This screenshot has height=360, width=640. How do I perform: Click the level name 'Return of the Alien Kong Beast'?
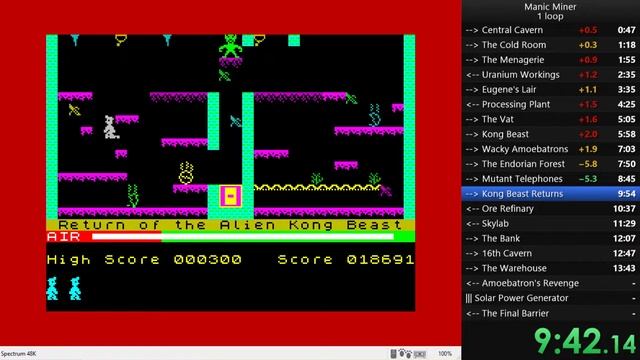click(230, 225)
